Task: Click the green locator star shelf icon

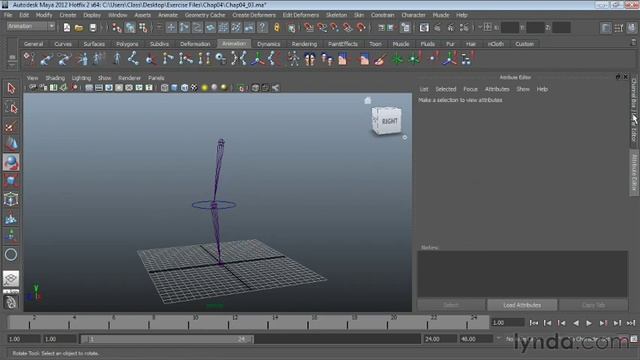Action: (x=397, y=59)
